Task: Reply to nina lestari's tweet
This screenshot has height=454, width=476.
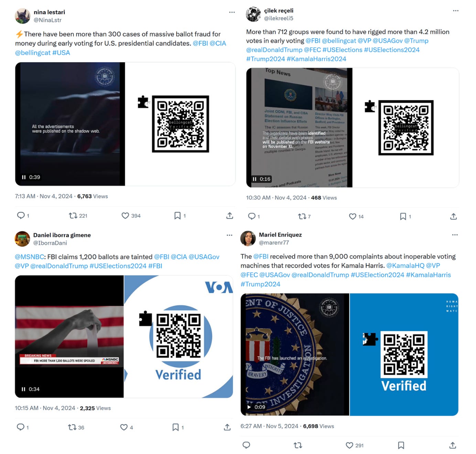Action: coord(21,215)
